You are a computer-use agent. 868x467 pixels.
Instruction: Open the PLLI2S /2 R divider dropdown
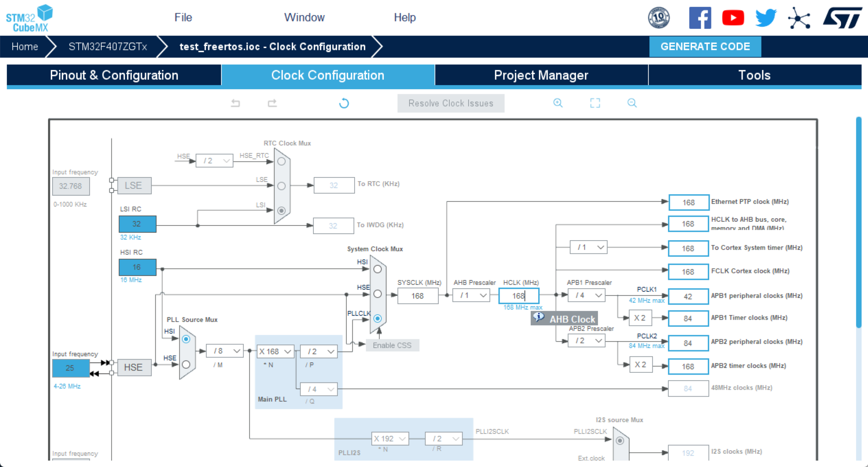[444, 439]
